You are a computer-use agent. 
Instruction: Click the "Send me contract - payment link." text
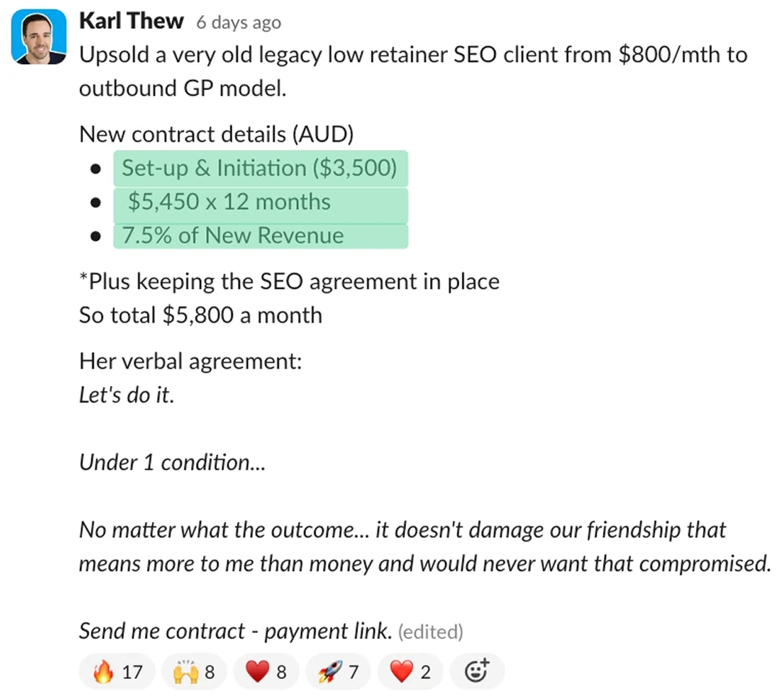point(236,632)
